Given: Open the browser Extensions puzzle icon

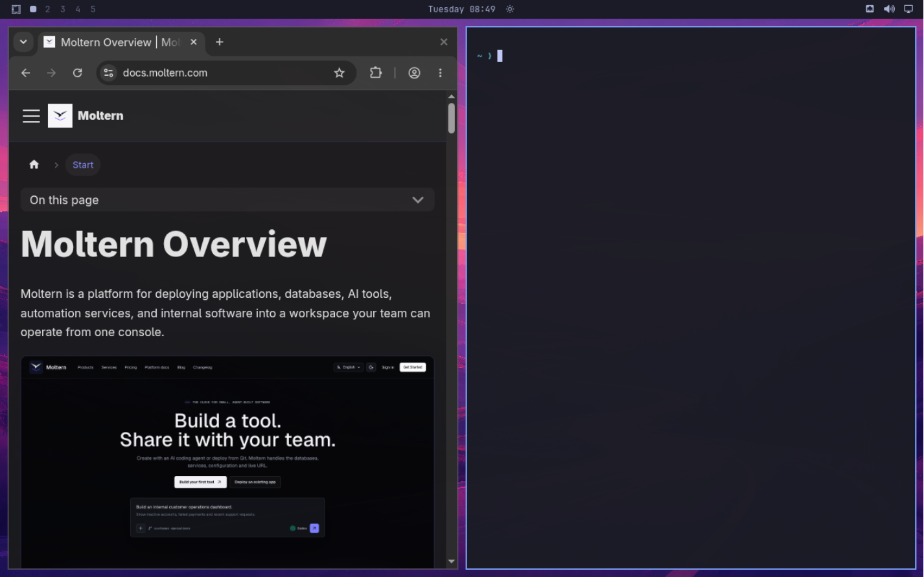Looking at the screenshot, I should 376,73.
